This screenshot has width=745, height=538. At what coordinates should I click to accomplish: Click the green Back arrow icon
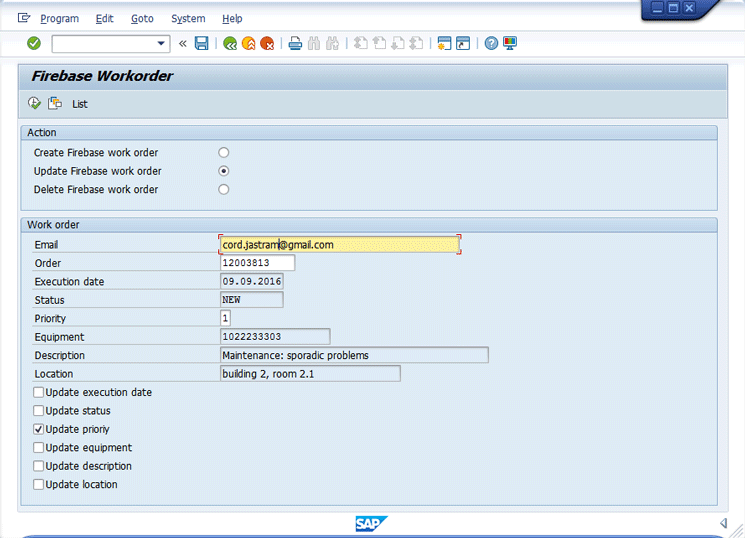click(230, 43)
